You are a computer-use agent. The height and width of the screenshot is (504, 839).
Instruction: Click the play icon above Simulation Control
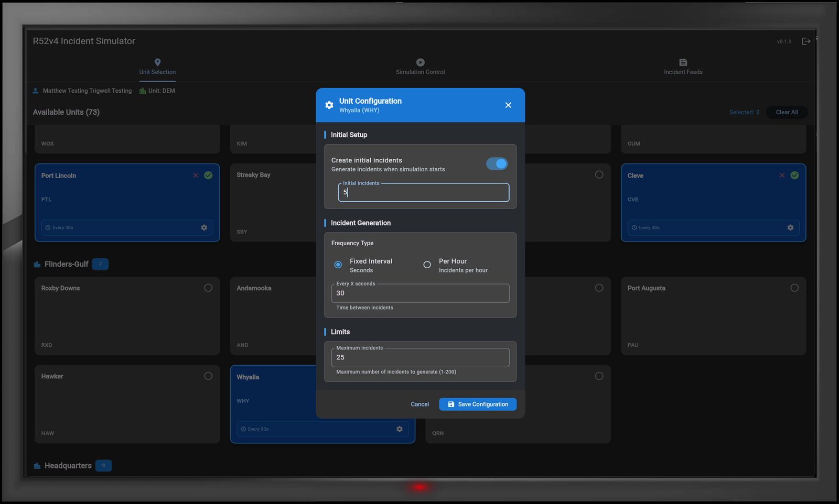point(420,62)
